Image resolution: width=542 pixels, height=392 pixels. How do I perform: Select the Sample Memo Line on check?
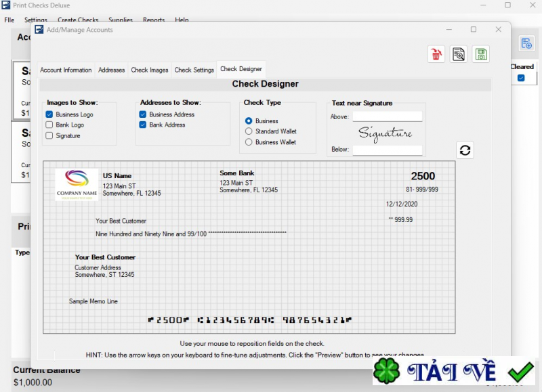(x=93, y=301)
